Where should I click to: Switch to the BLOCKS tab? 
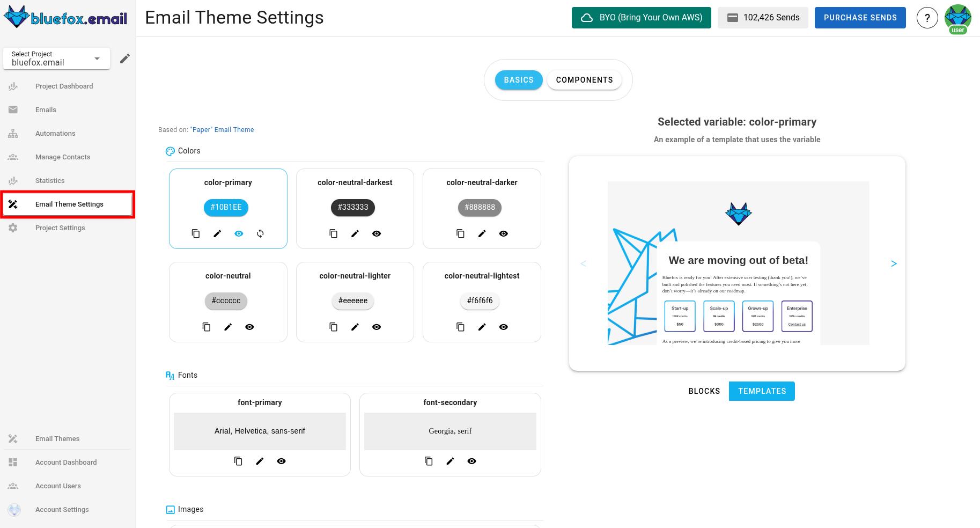coord(704,391)
